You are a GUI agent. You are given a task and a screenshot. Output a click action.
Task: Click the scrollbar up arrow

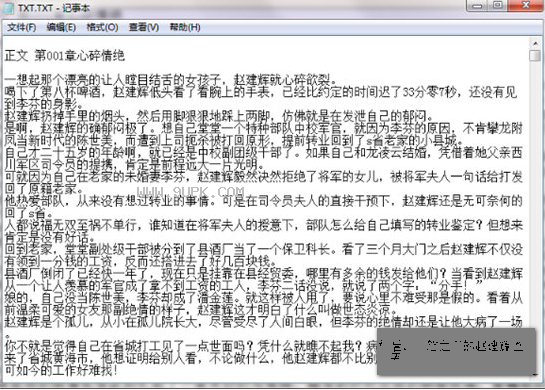pyautogui.click(x=535, y=43)
